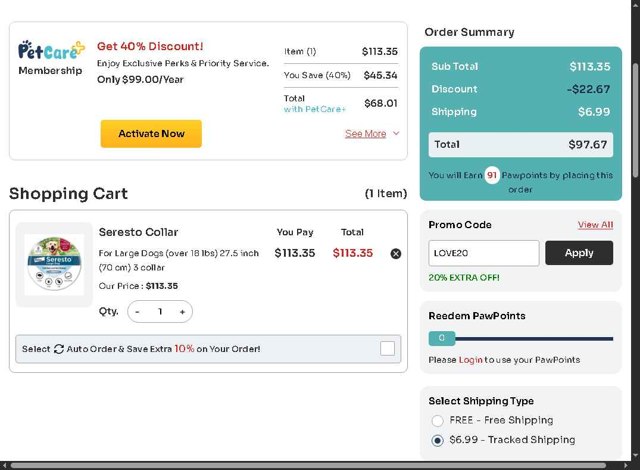
Task: Click the Seresto Collar product title
Action: tap(138, 232)
